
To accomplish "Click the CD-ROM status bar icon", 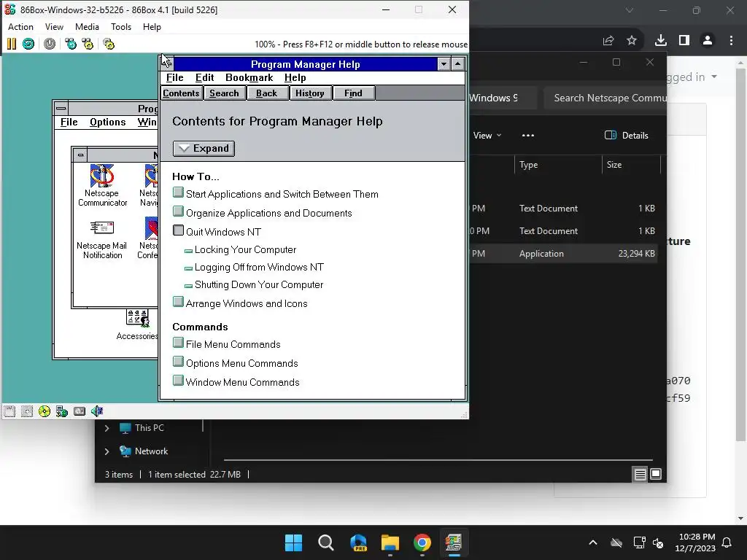I will [44, 411].
